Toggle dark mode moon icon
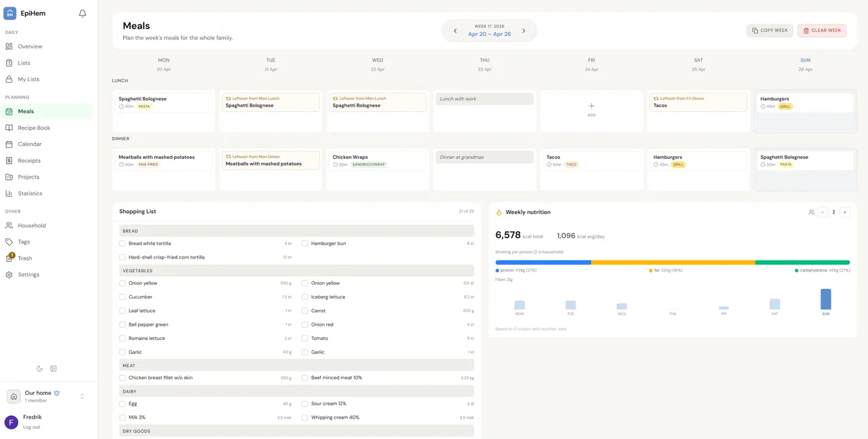The width and height of the screenshot is (868, 439). 39,368
